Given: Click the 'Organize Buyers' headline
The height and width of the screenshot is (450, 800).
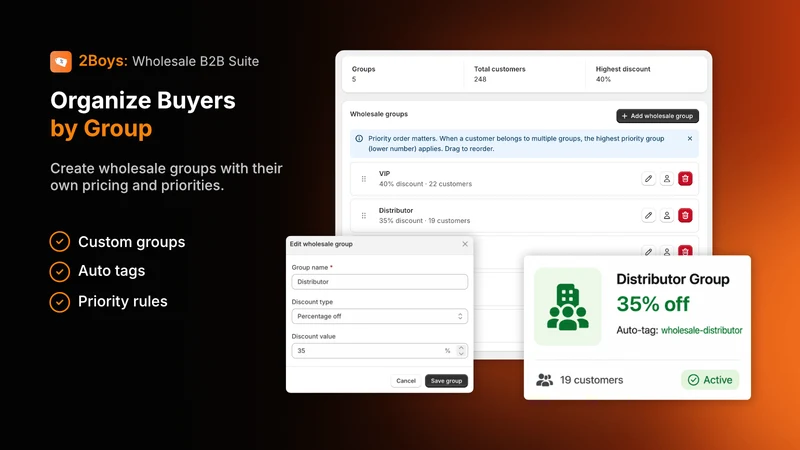Looking at the screenshot, I should (143, 101).
